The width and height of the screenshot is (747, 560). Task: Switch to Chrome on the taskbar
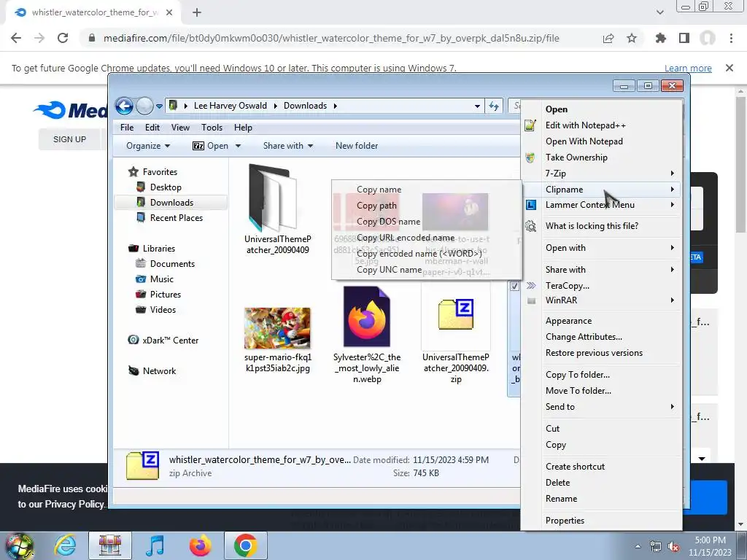(x=246, y=545)
